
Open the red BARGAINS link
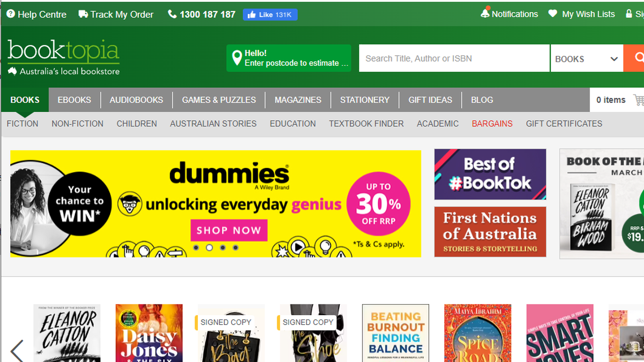[492, 124]
